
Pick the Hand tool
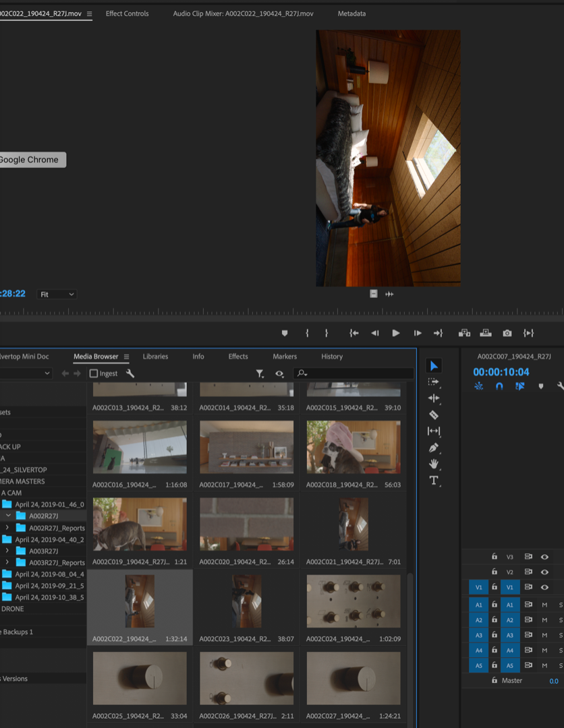[x=434, y=464]
